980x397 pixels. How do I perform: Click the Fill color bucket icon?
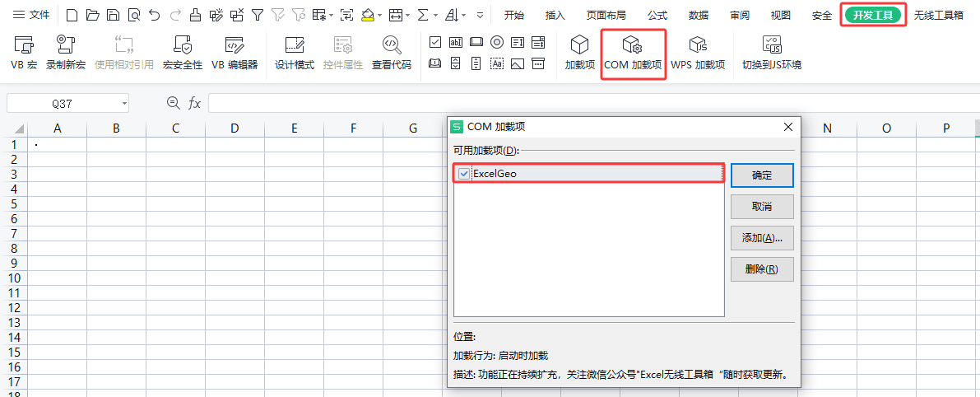(368, 15)
